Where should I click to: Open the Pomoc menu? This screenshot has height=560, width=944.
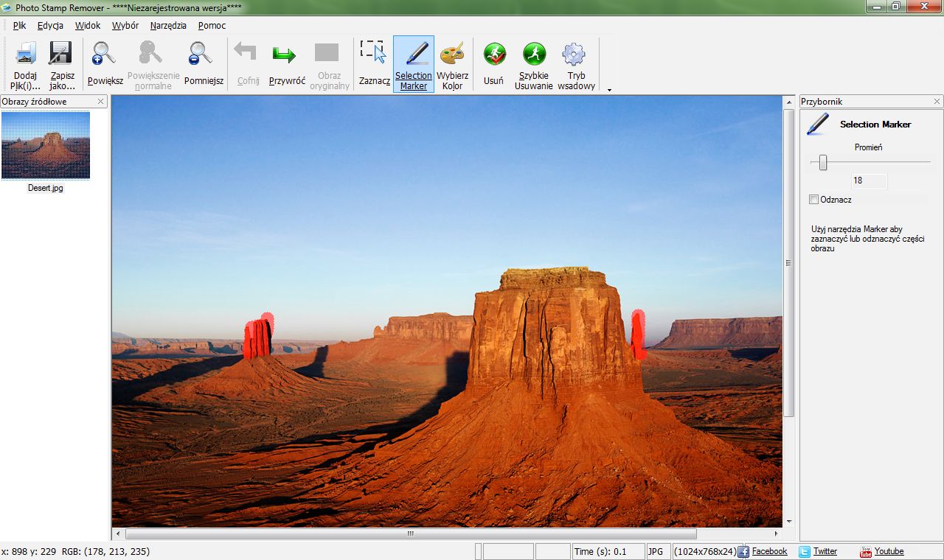(x=212, y=25)
